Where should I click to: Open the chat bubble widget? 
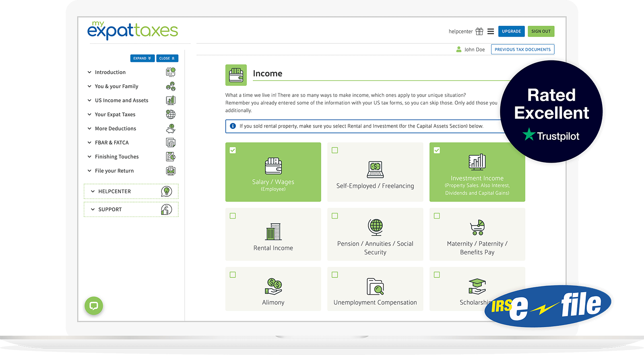pyautogui.click(x=94, y=306)
